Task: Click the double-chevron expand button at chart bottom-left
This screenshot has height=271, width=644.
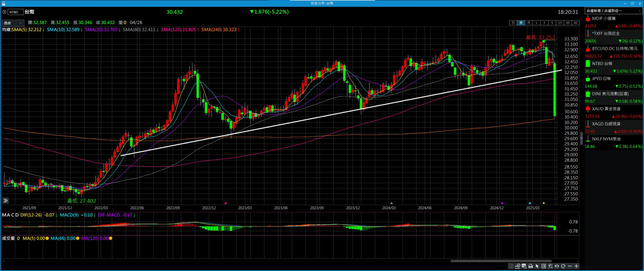Action: click(5, 200)
